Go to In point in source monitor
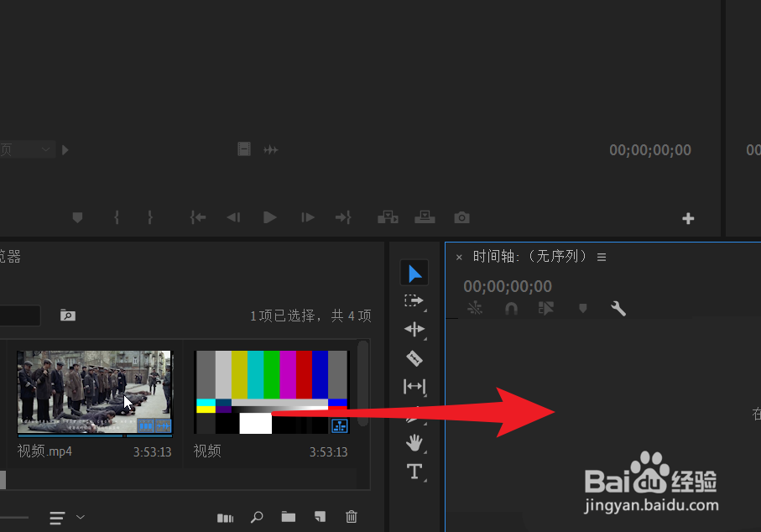761x532 pixels. 197,217
